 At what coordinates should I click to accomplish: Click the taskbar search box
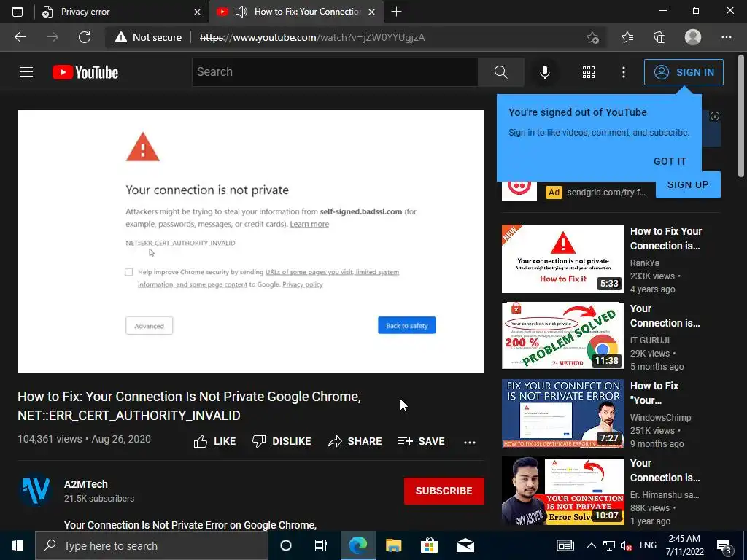pos(152,545)
